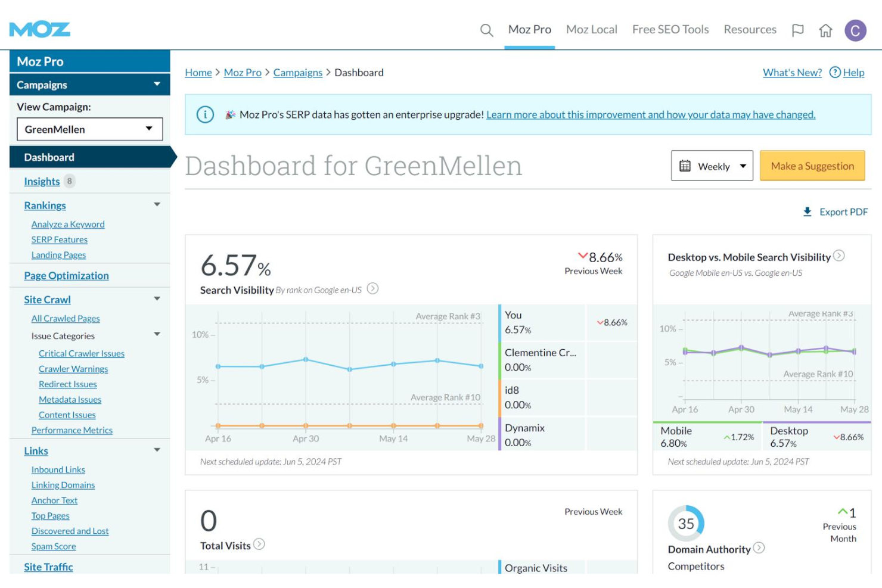Click the calendar icon in Weekly selector
The width and height of the screenshot is (882, 588).
click(x=685, y=166)
